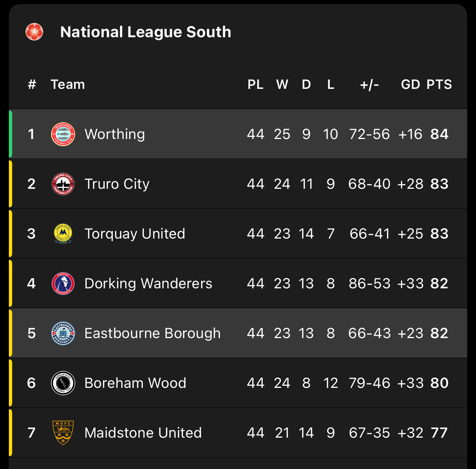Select the Worthing team name
This screenshot has height=469, width=476.
click(x=115, y=134)
